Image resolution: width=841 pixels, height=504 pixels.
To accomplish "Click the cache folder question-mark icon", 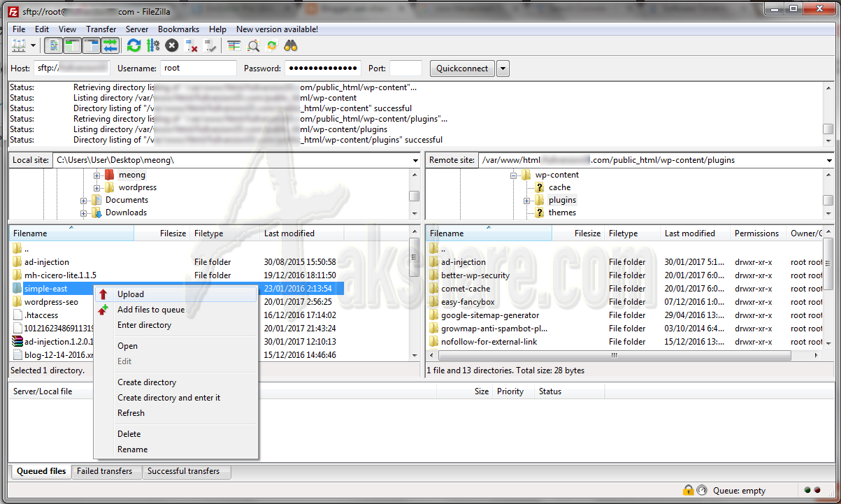I will click(539, 187).
